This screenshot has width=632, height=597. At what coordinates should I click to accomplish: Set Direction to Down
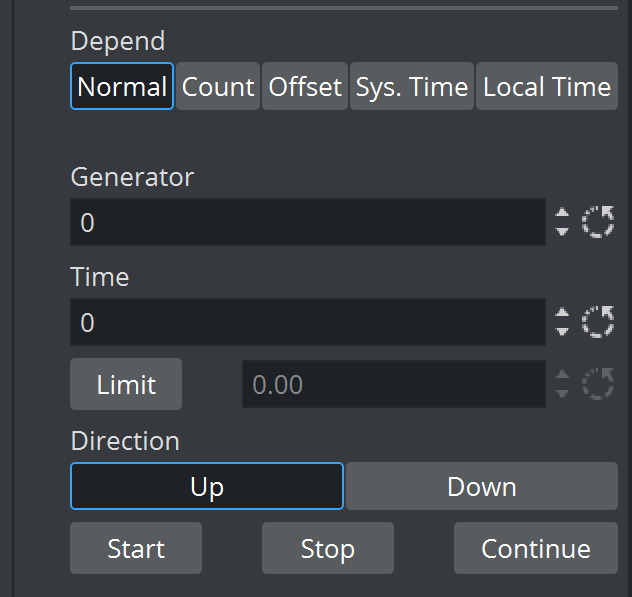point(481,487)
